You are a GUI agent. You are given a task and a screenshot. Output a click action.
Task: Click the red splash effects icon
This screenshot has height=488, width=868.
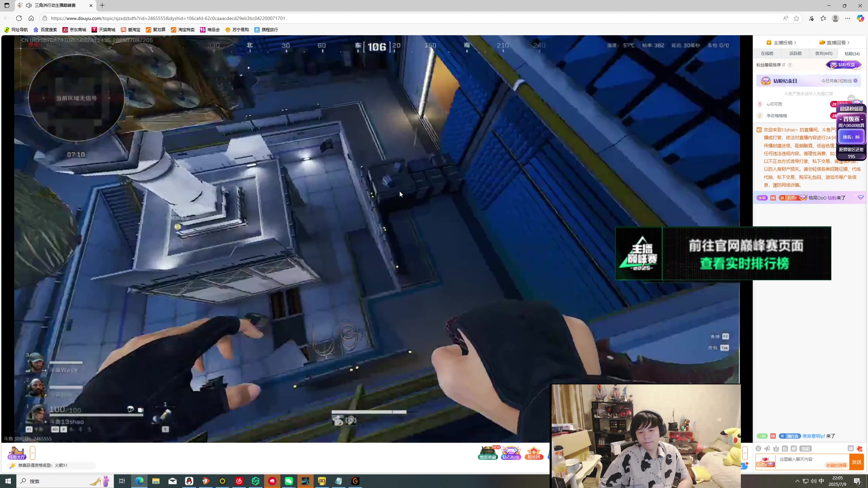[859, 448]
